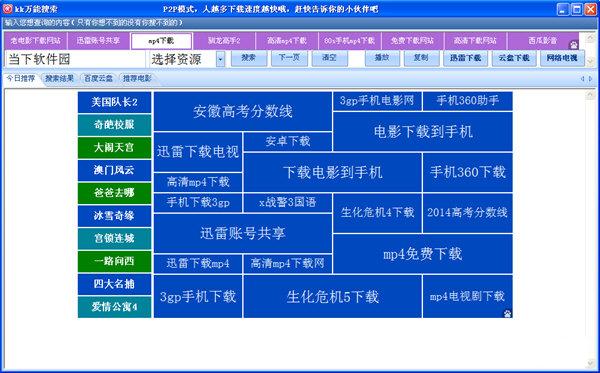Open the 迅雷账号共享 top tab

tap(98, 41)
